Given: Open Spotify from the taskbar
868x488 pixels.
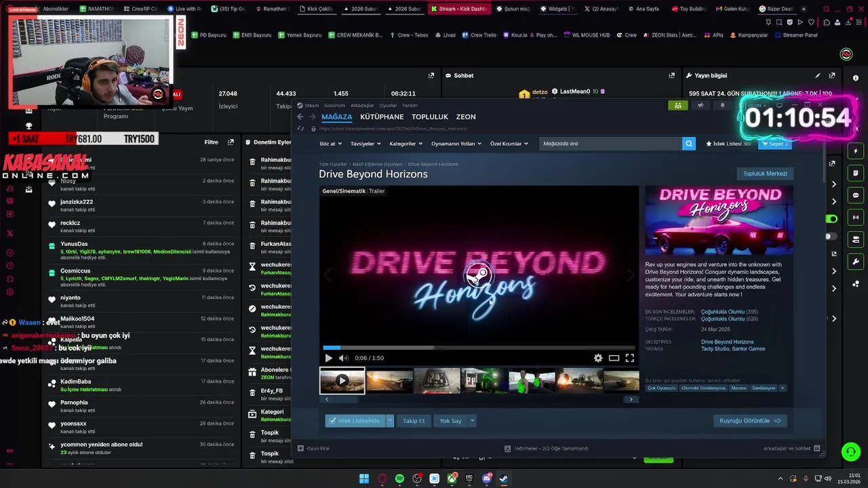Looking at the screenshot, I should tap(399, 479).
